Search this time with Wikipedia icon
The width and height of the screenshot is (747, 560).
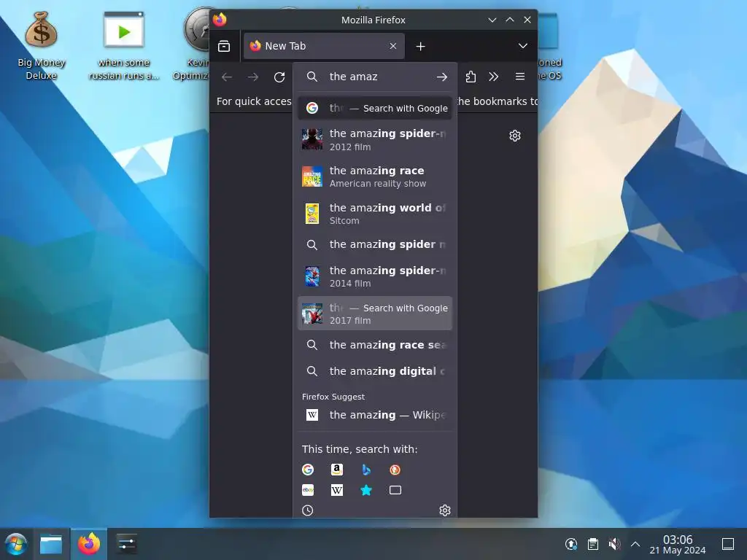coord(337,490)
